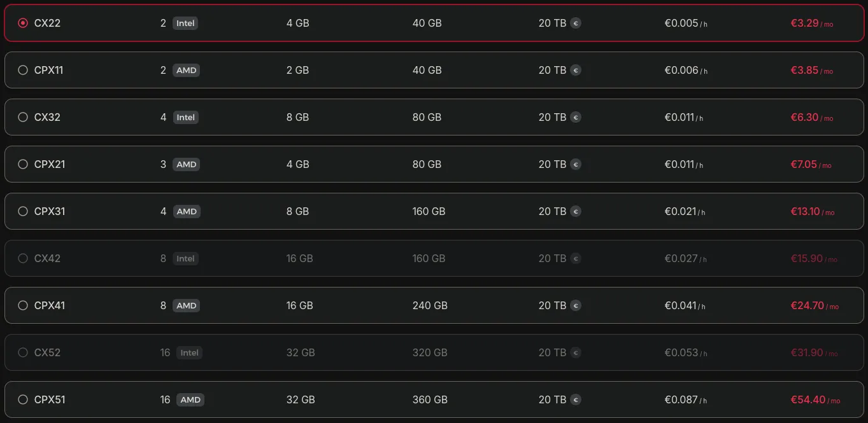This screenshot has height=423, width=868.
Task: Choose the CPX21 radio option
Action: pyautogui.click(x=23, y=164)
